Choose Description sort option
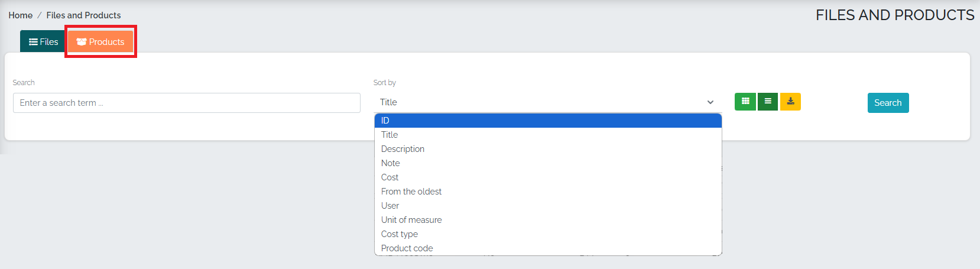This screenshot has width=980, height=269. 548,149
